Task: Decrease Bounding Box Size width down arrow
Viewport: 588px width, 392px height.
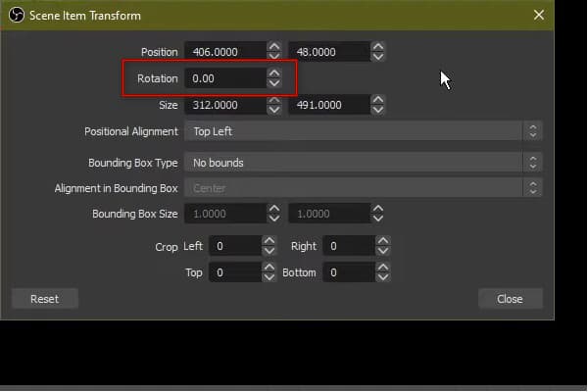Action: 274,219
